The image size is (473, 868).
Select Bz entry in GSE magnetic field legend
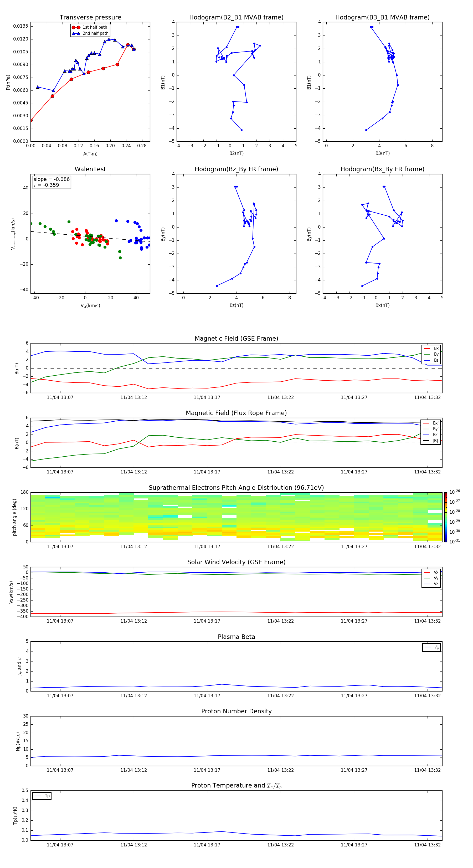click(x=431, y=360)
